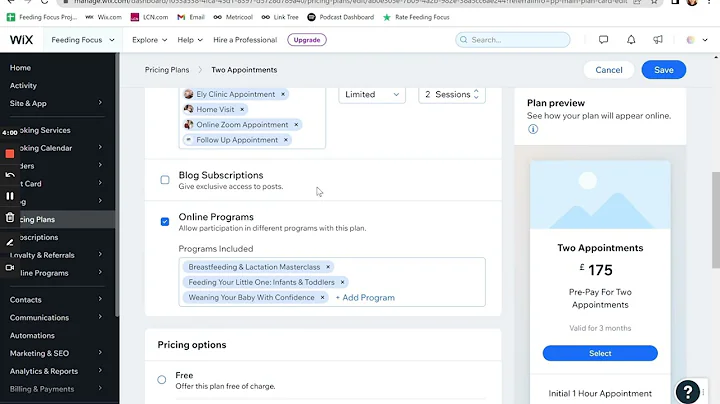Screen dimensions: 720x404
Task: Remove the Follow Up Appointment tag
Action: (x=286, y=140)
